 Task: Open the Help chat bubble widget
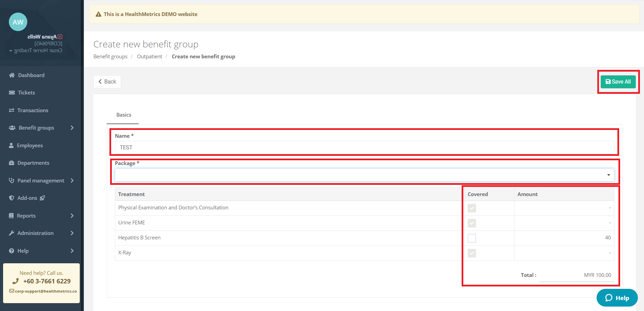pyautogui.click(x=617, y=298)
